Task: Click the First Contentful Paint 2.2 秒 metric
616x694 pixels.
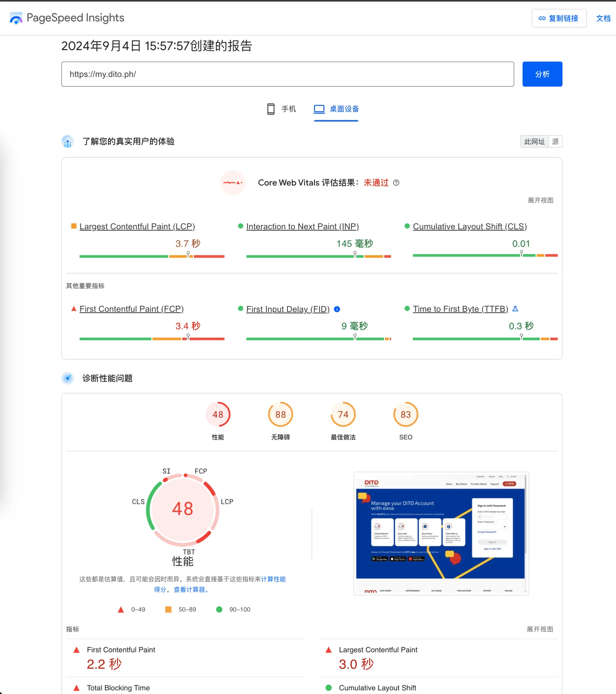Action: [186, 658]
